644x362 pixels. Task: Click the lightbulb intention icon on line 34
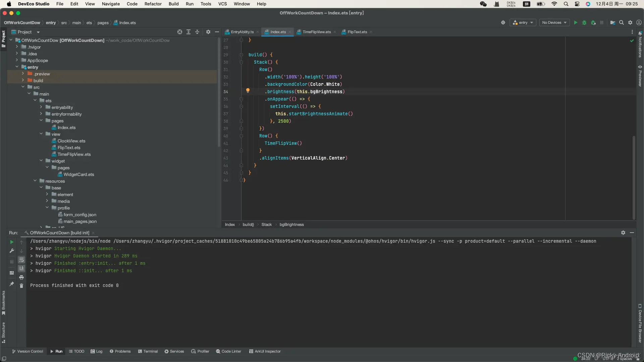(248, 90)
